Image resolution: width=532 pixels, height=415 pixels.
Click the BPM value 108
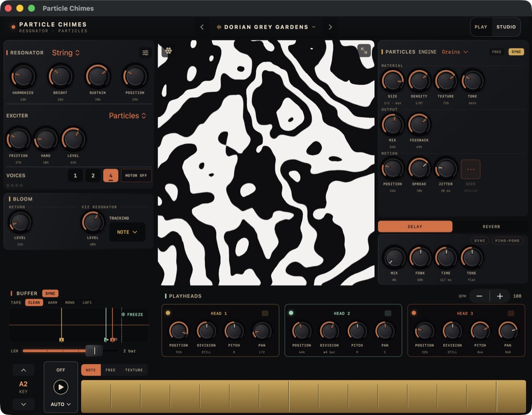pyautogui.click(x=517, y=296)
